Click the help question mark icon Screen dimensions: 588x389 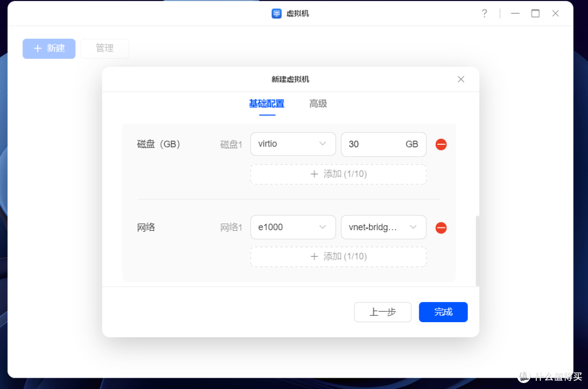(485, 14)
